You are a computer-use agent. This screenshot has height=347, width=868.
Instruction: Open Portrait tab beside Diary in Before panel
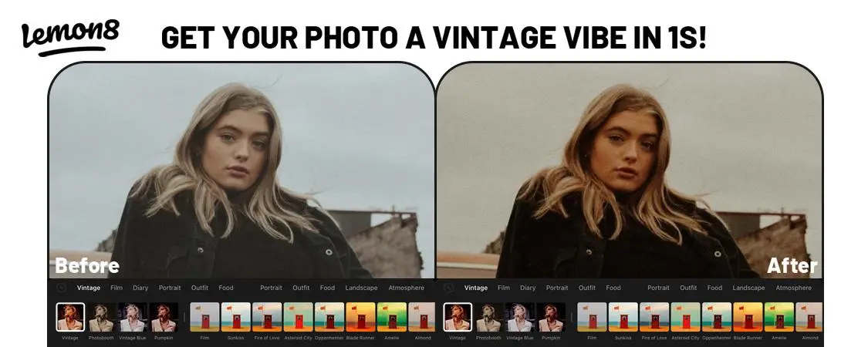coord(170,288)
